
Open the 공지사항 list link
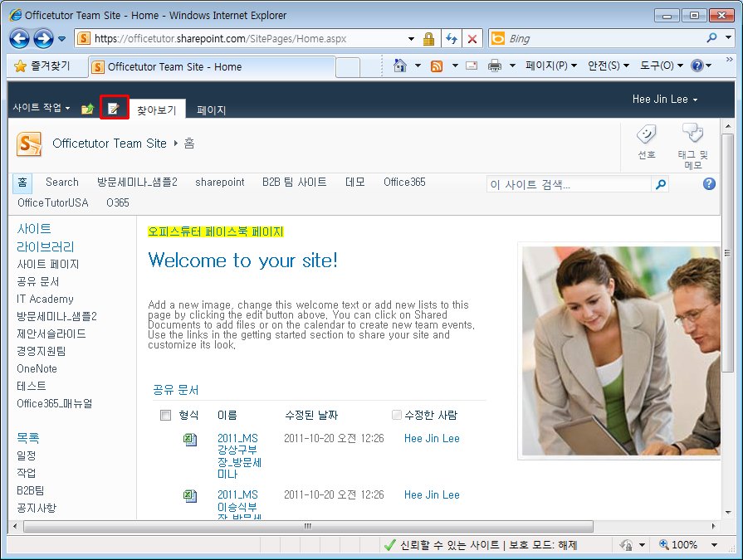click(x=37, y=508)
